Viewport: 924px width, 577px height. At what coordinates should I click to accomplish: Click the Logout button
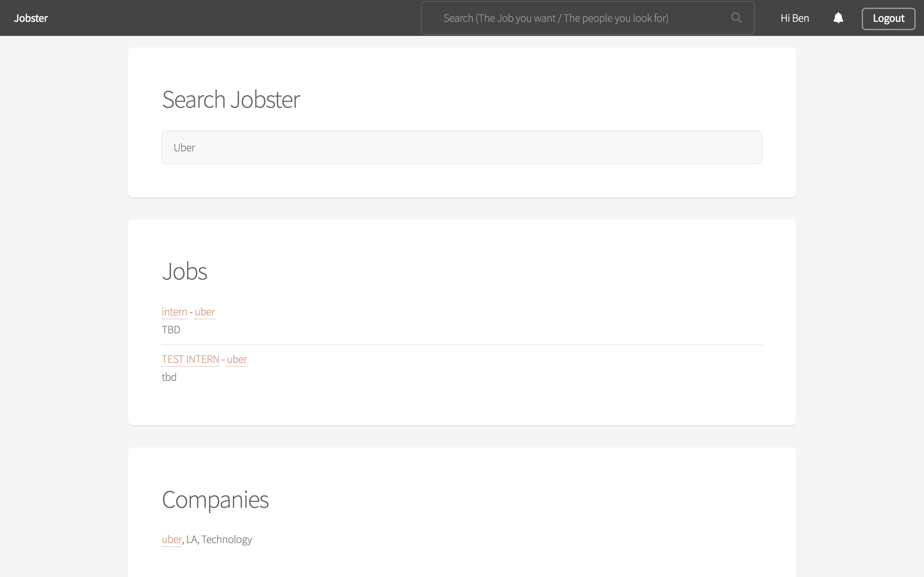coord(888,18)
